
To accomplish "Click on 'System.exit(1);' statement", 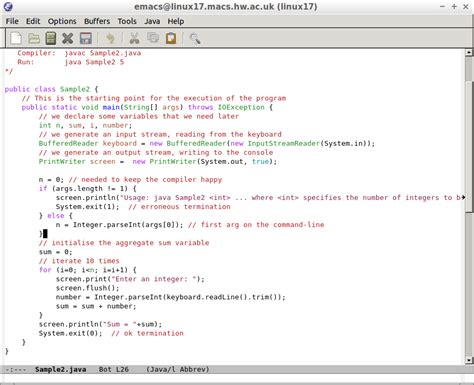I will [87, 207].
